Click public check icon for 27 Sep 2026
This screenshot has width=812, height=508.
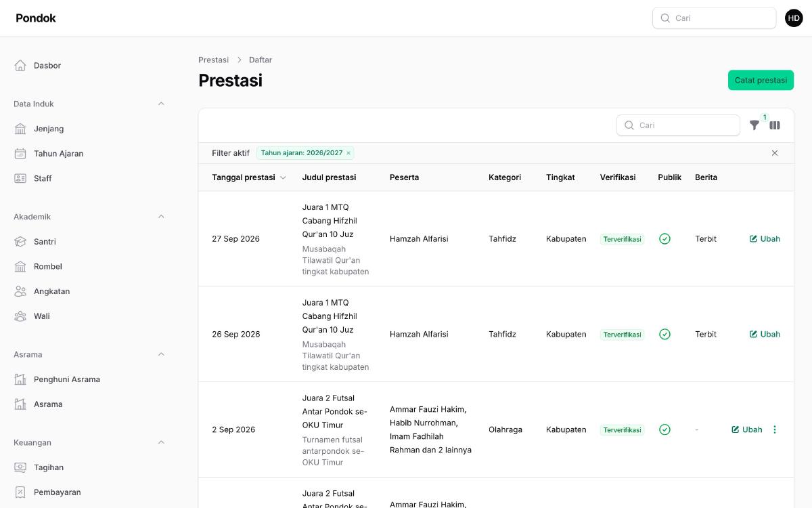664,238
